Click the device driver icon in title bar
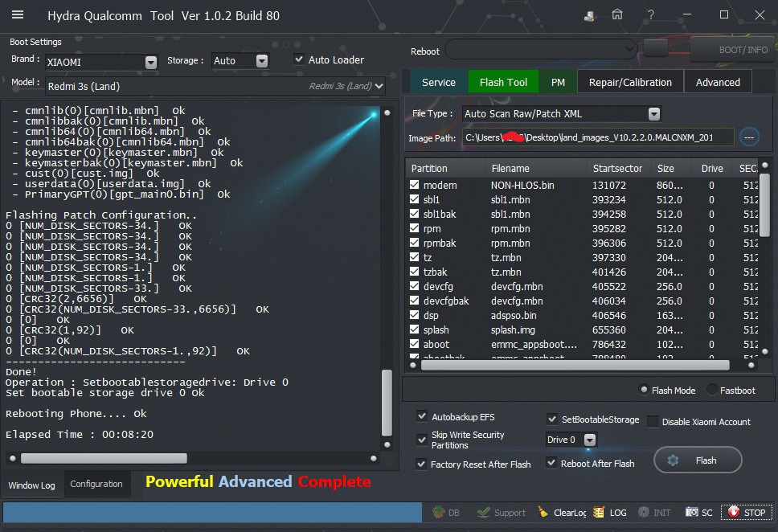Viewport: 778px width, 532px height. pyautogui.click(x=589, y=16)
